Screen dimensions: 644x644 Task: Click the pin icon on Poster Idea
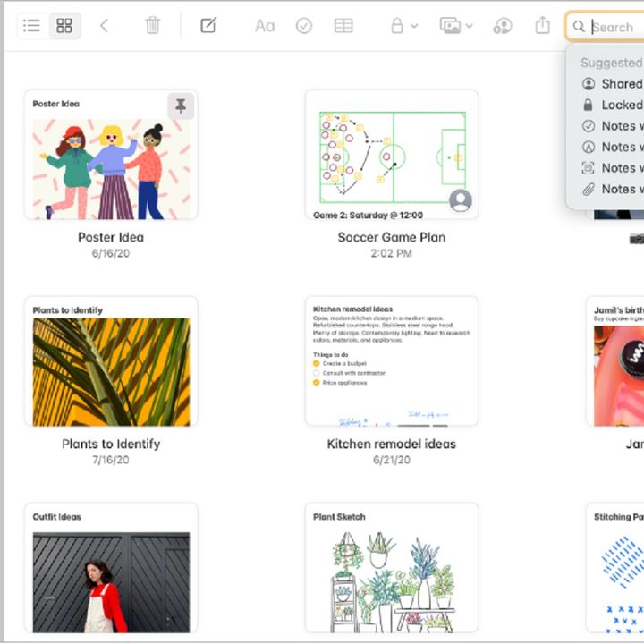pos(181,106)
